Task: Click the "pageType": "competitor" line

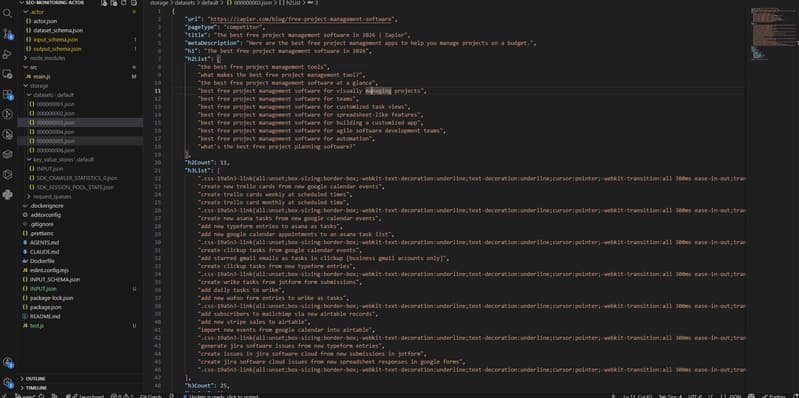Action: (x=225, y=27)
